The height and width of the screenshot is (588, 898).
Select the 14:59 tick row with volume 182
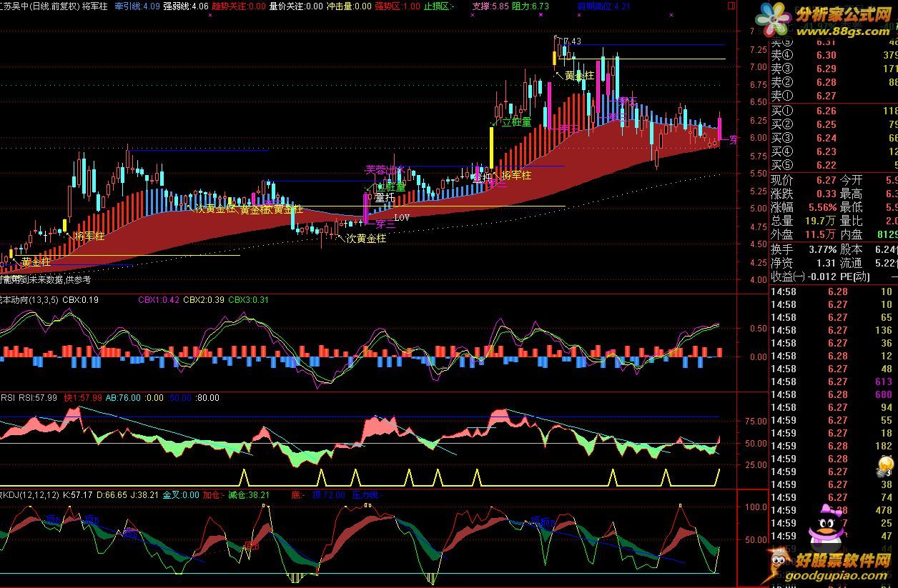click(x=834, y=446)
